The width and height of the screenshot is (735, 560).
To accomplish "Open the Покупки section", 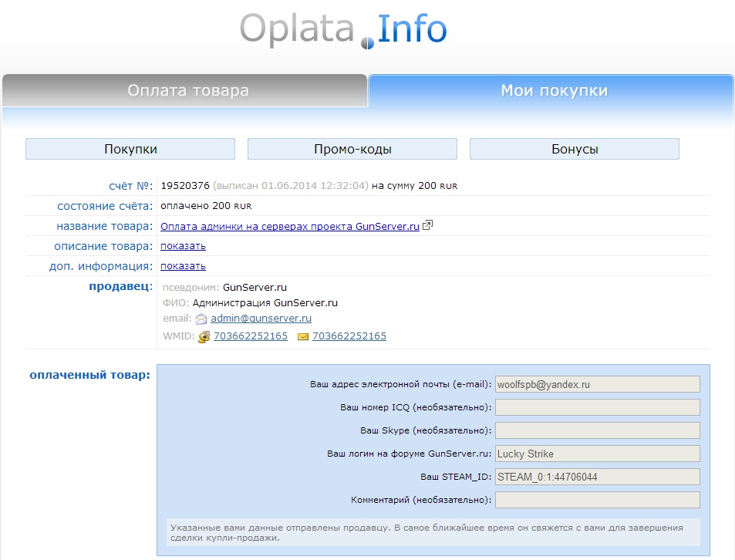I will pyautogui.click(x=130, y=149).
